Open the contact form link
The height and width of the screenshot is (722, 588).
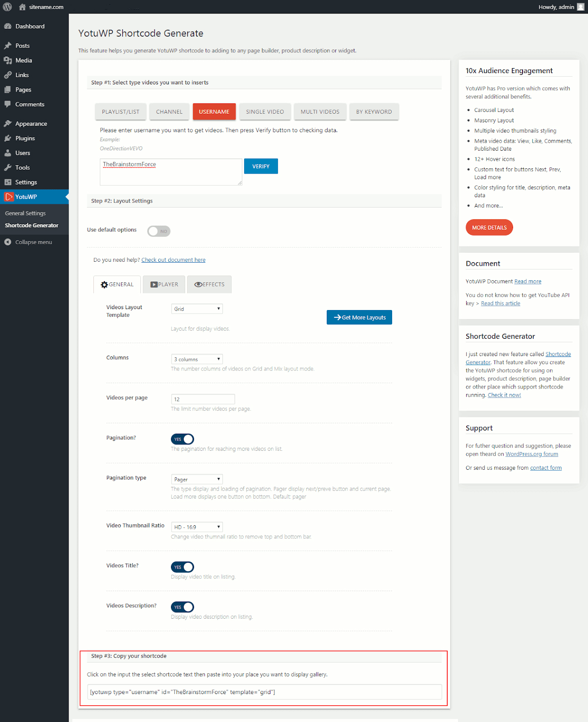tap(546, 468)
